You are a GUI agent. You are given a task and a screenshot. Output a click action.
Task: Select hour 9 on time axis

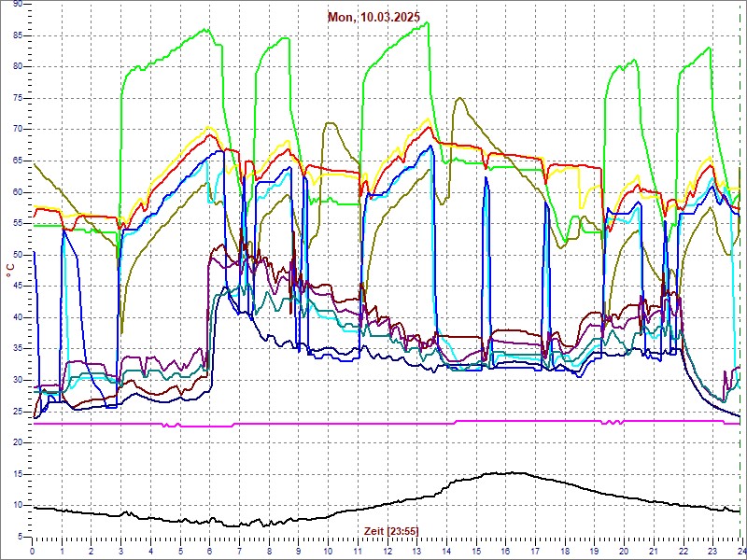tap(298, 551)
